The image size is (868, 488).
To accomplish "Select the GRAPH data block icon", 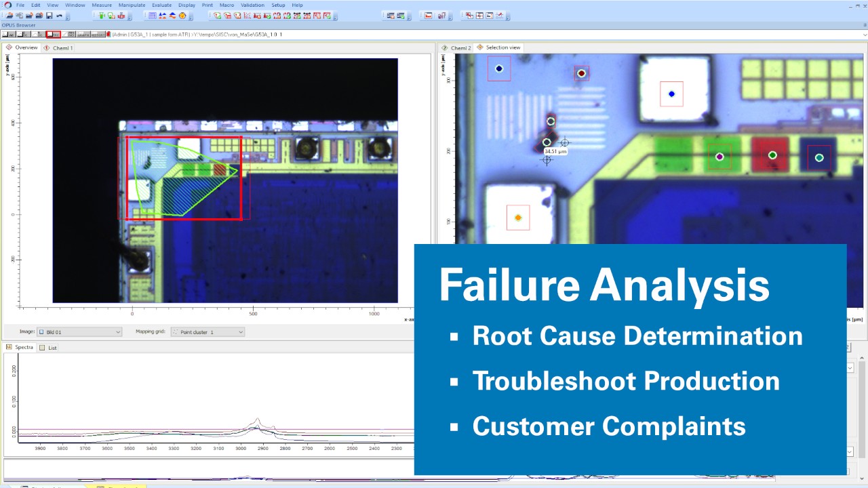I will [x=83, y=34].
